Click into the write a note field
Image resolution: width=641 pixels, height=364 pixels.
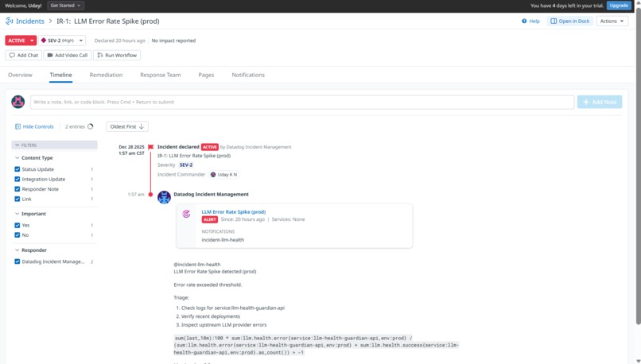pos(302,103)
